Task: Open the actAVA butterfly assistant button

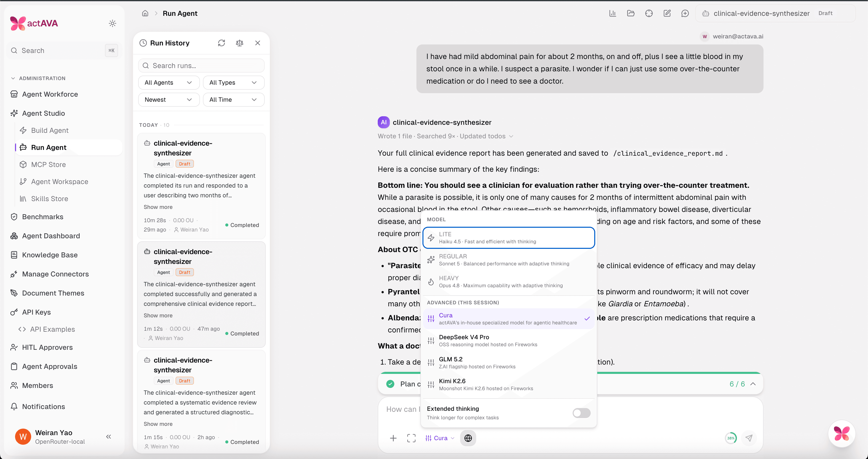Action: point(841,433)
